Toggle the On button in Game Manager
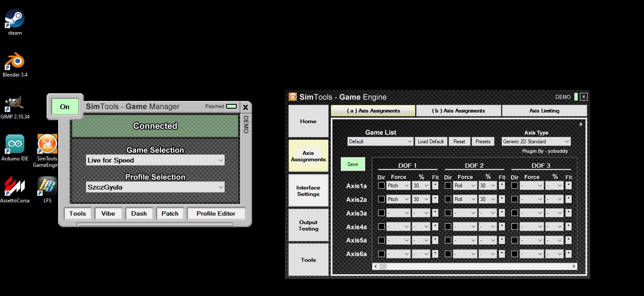Screen dimensions: 644x296 [65, 107]
